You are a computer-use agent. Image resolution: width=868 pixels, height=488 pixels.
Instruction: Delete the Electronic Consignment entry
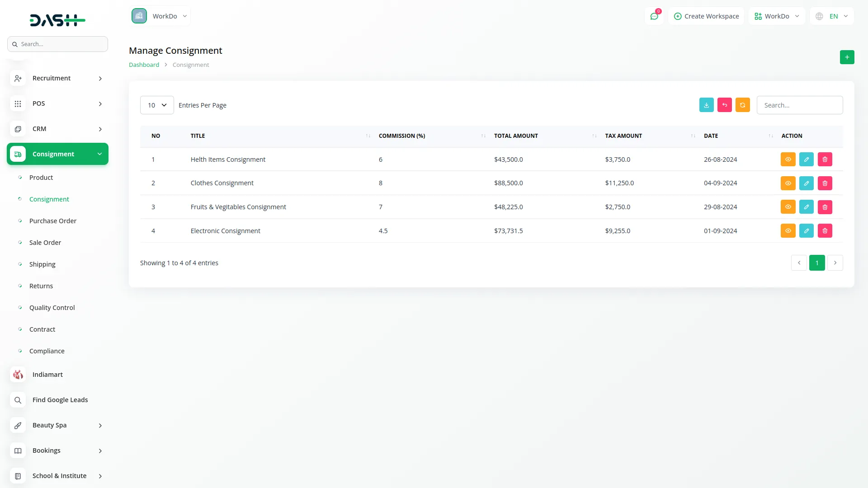pyautogui.click(x=825, y=231)
